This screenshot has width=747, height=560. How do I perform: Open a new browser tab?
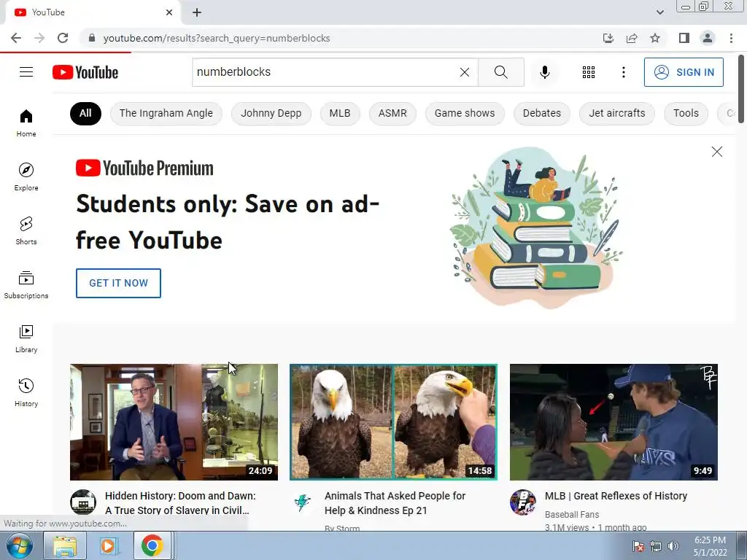[197, 12]
